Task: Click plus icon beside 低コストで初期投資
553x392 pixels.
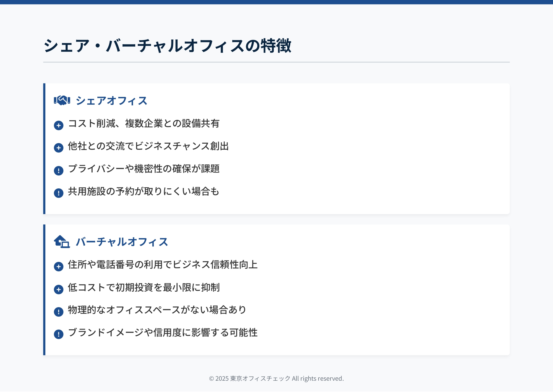Action: pyautogui.click(x=59, y=290)
